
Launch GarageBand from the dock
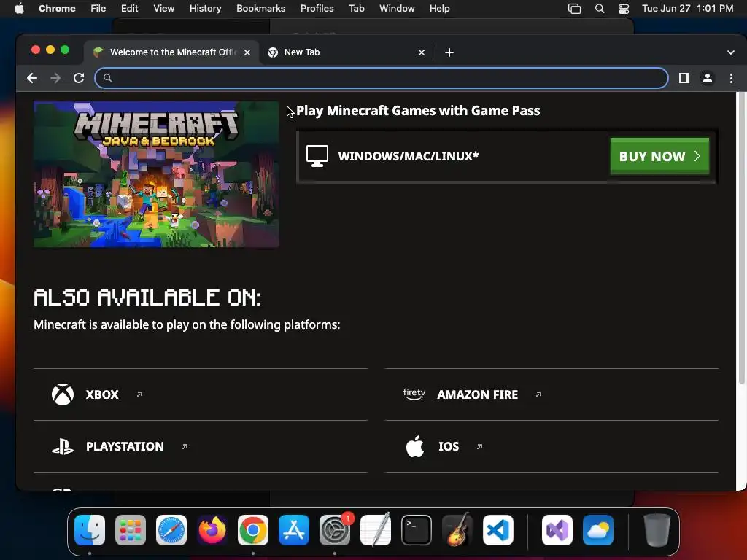(x=457, y=530)
